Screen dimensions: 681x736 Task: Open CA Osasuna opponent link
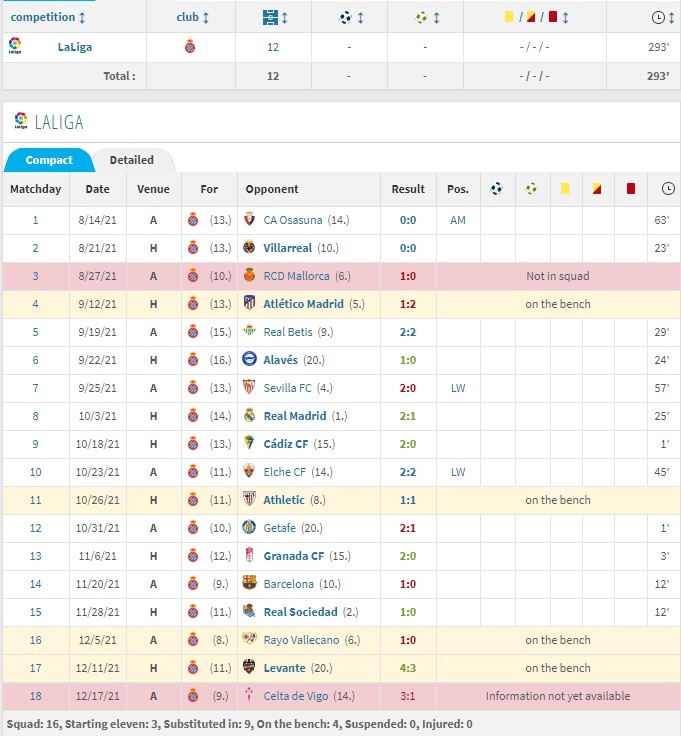[x=293, y=220]
